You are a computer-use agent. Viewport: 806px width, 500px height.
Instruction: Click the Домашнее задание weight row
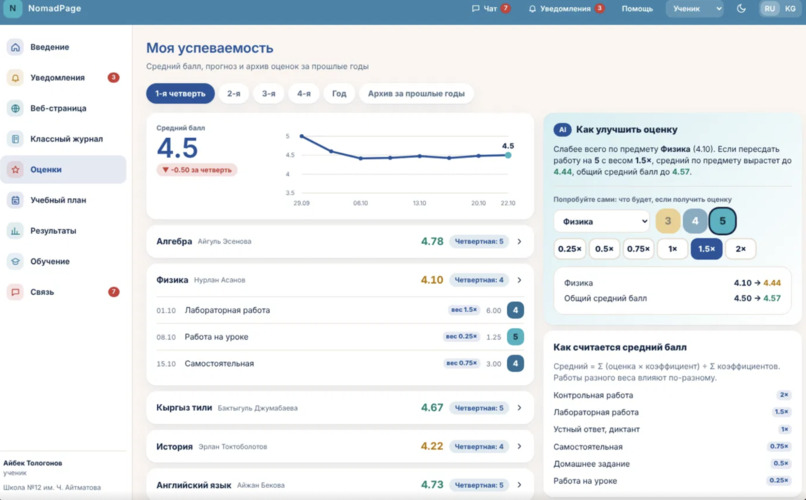tap(672, 464)
